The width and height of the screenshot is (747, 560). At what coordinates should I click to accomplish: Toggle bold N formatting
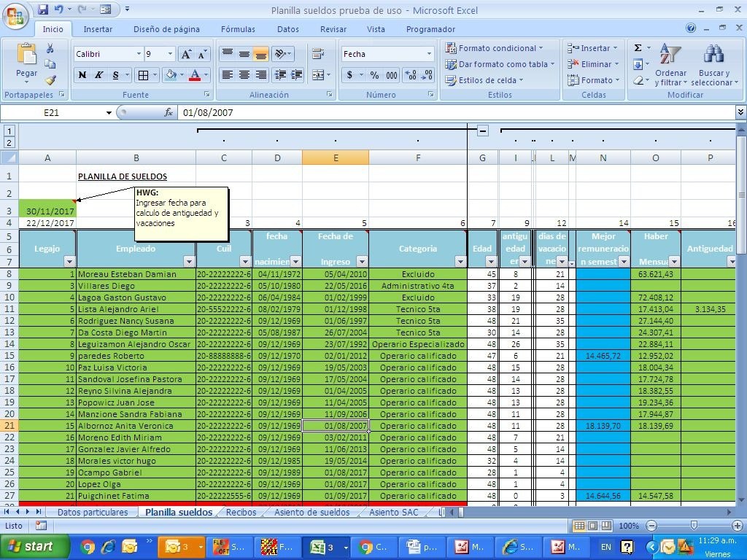coord(82,75)
